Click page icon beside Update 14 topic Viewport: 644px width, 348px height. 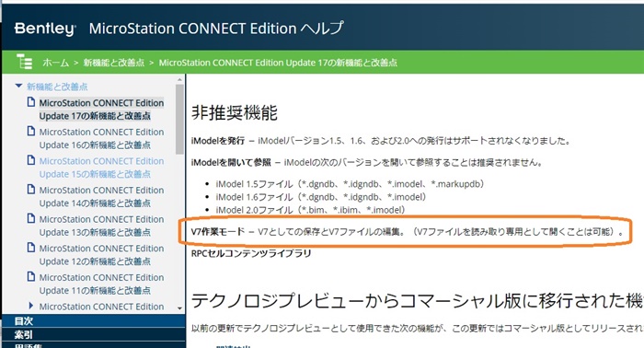click(x=30, y=190)
